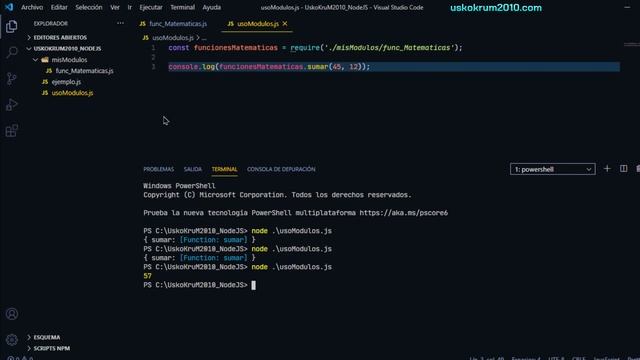Switch to the PROBLEMAS panel tab

click(158, 169)
